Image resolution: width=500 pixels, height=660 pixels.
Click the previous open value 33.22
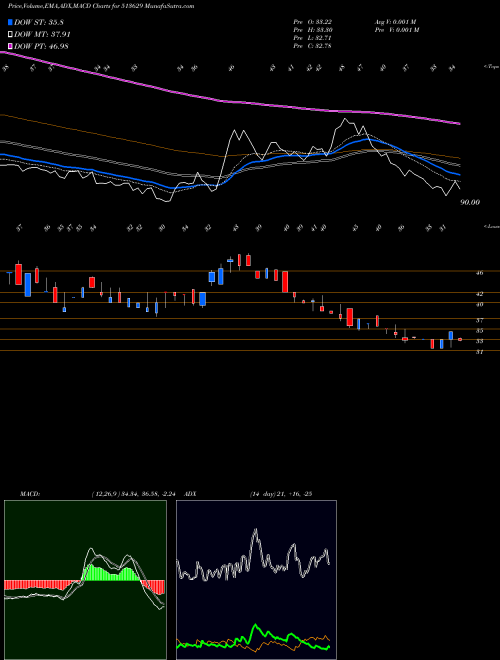click(322, 22)
